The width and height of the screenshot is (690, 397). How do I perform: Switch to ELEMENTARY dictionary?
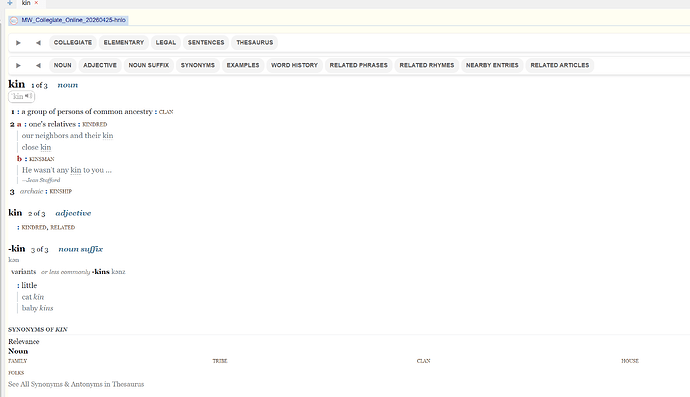coord(124,43)
